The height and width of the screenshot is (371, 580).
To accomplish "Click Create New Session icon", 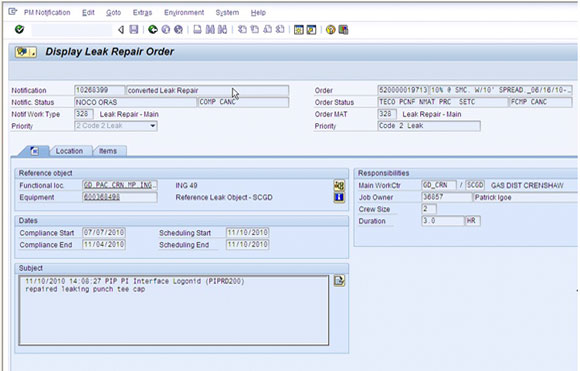I will (299, 30).
